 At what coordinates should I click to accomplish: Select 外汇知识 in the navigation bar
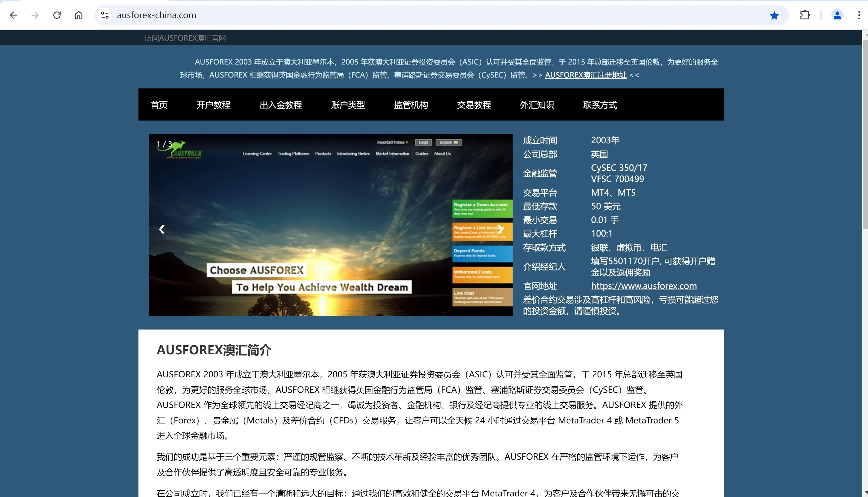coord(537,105)
